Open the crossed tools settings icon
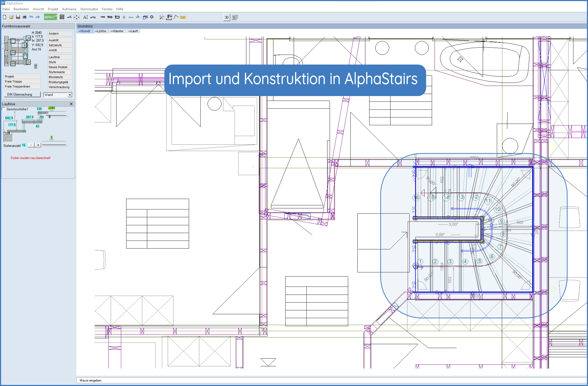This screenshot has height=386, width=588. click(x=162, y=17)
